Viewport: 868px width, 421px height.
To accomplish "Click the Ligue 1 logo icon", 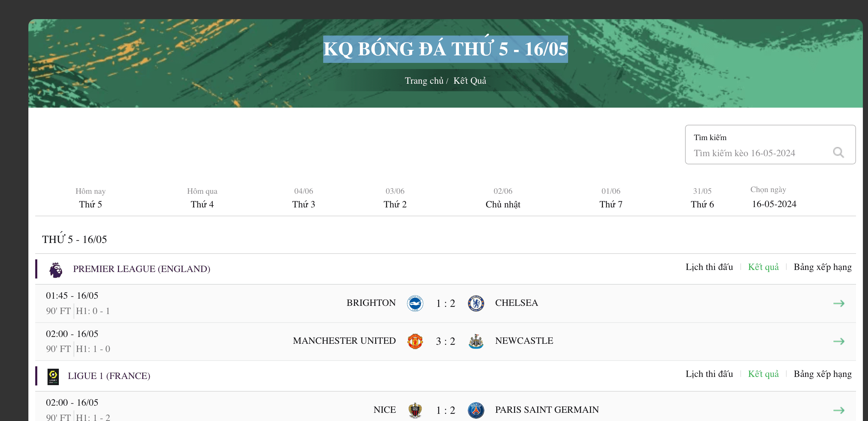I will [x=53, y=376].
